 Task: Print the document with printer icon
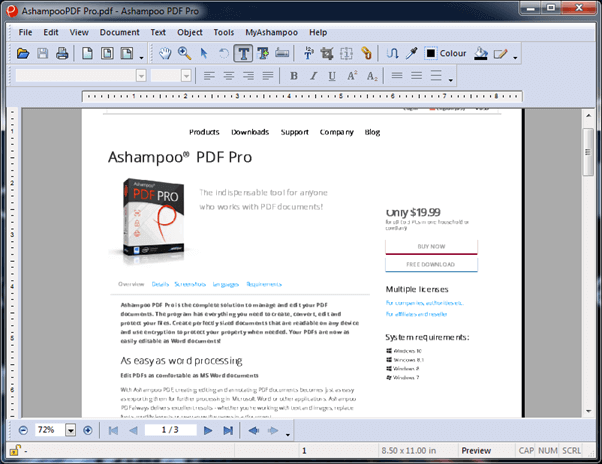[x=62, y=53]
